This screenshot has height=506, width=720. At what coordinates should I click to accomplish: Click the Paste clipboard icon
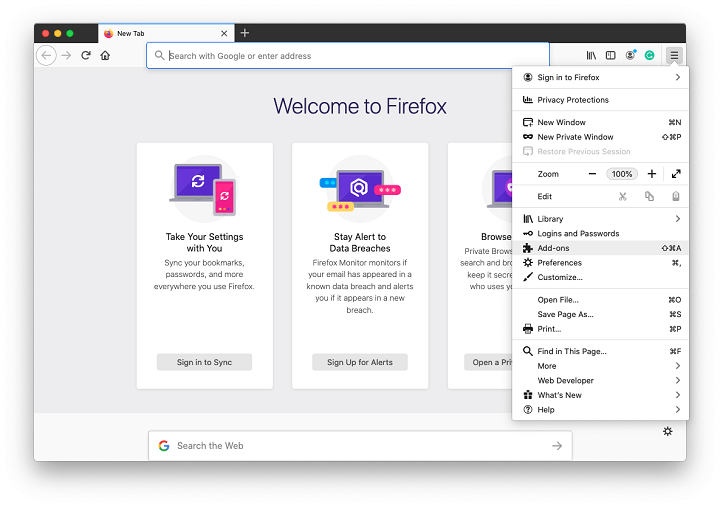[x=676, y=197]
